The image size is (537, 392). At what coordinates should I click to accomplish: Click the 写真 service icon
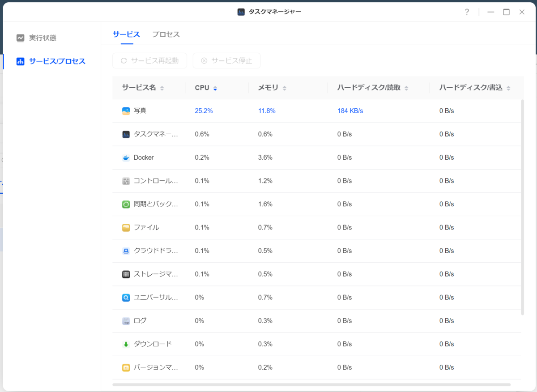click(126, 111)
